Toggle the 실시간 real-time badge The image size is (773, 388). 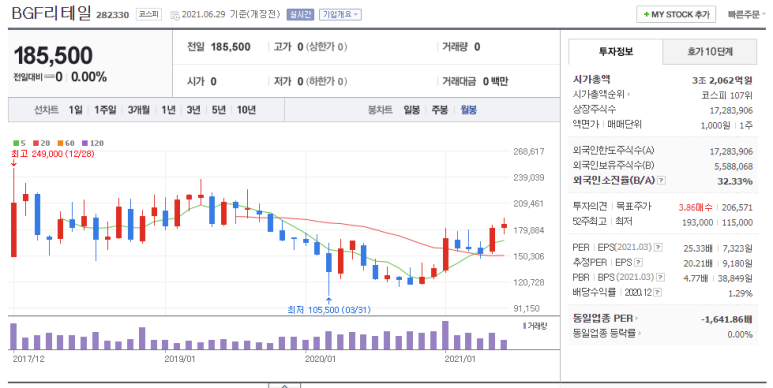300,14
